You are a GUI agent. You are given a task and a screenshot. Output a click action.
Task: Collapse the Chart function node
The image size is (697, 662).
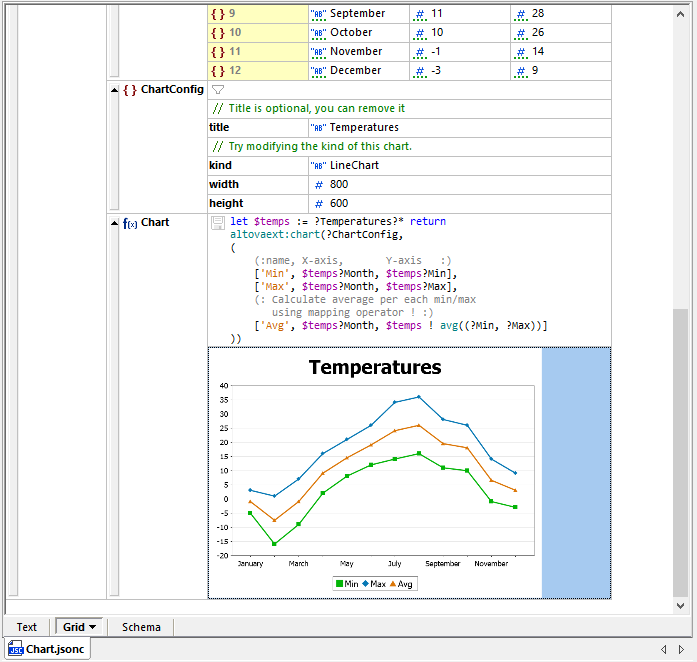coord(113,223)
